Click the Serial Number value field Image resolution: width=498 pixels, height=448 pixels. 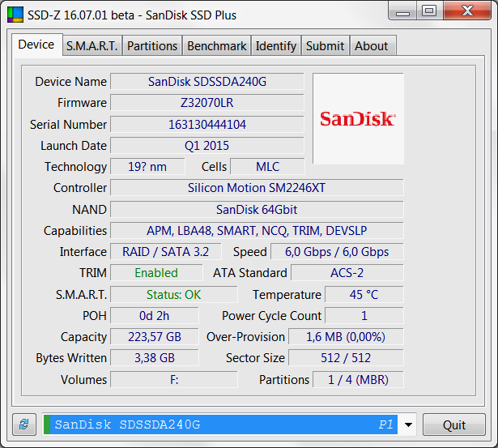206,124
